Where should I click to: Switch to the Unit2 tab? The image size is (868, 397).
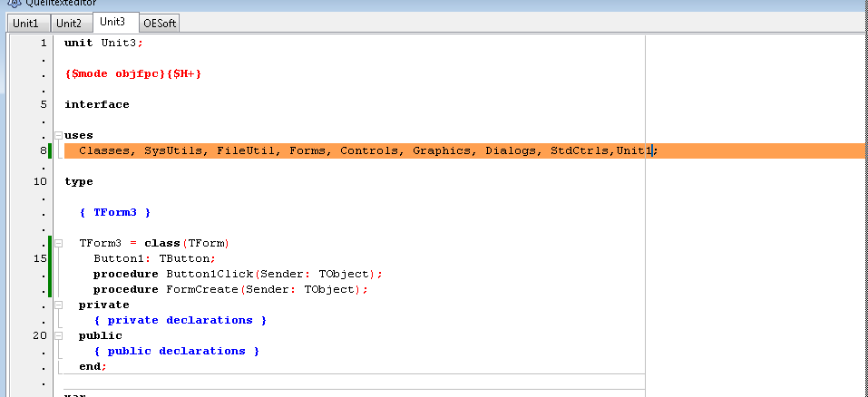coord(70,23)
